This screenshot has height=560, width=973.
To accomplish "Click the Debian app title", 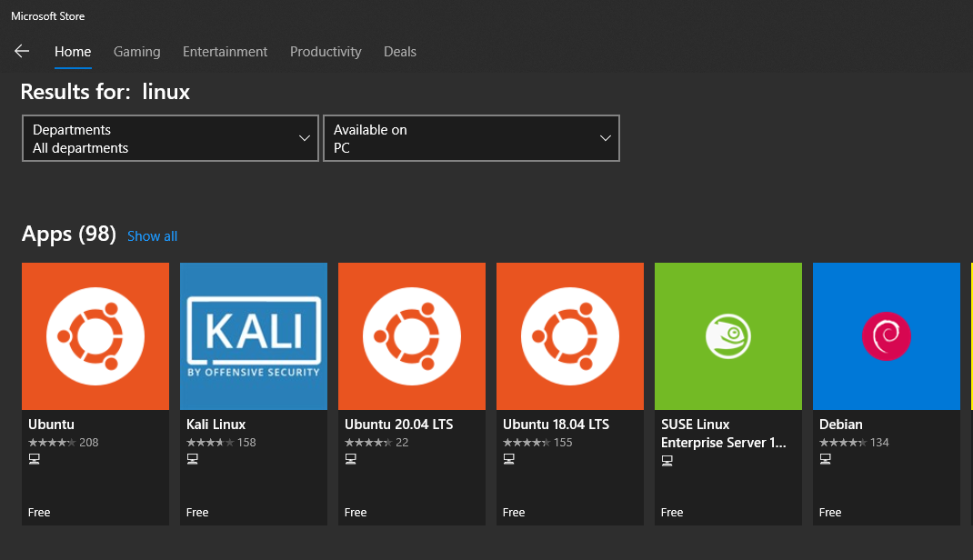I will pos(841,425).
